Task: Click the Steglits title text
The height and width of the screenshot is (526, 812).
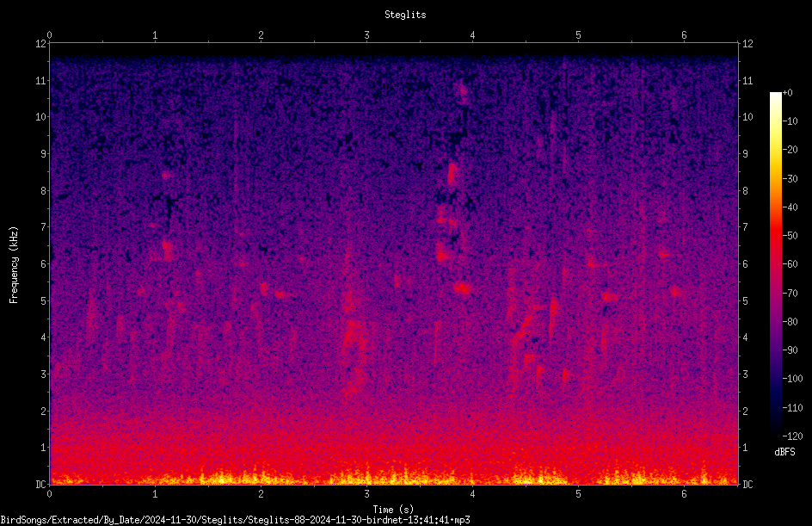Action: pyautogui.click(x=405, y=15)
